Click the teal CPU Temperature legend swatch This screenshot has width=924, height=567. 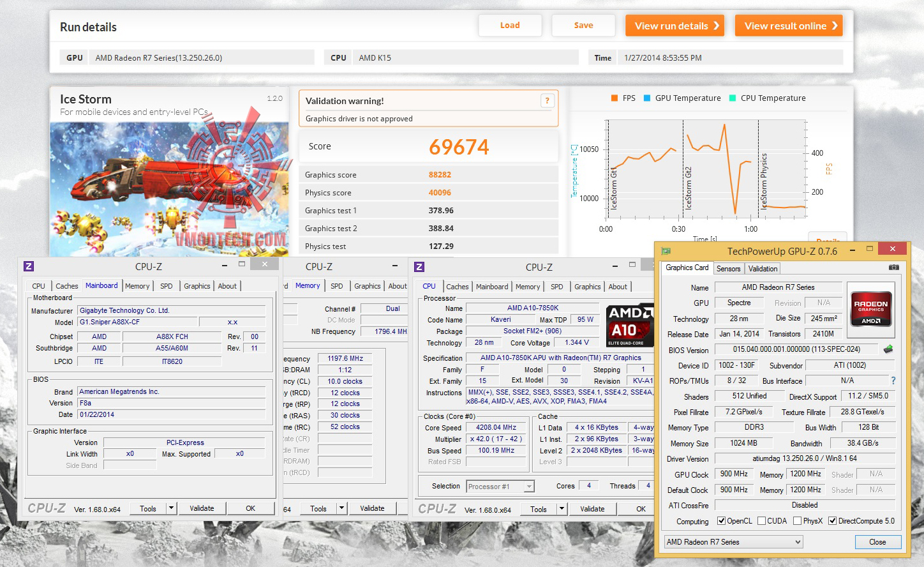click(733, 98)
